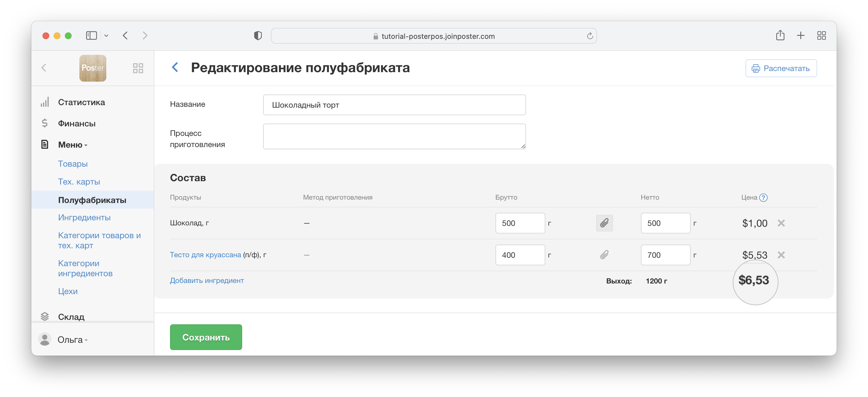Screen dimensions: 868x397
Task: Go back using the blue page arrow
Action: [175, 67]
